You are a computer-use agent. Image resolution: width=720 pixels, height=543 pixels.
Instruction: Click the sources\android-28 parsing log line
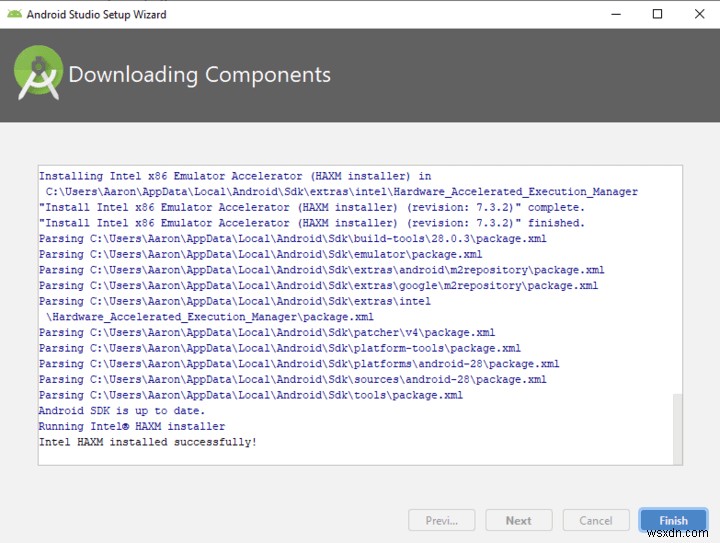292,380
